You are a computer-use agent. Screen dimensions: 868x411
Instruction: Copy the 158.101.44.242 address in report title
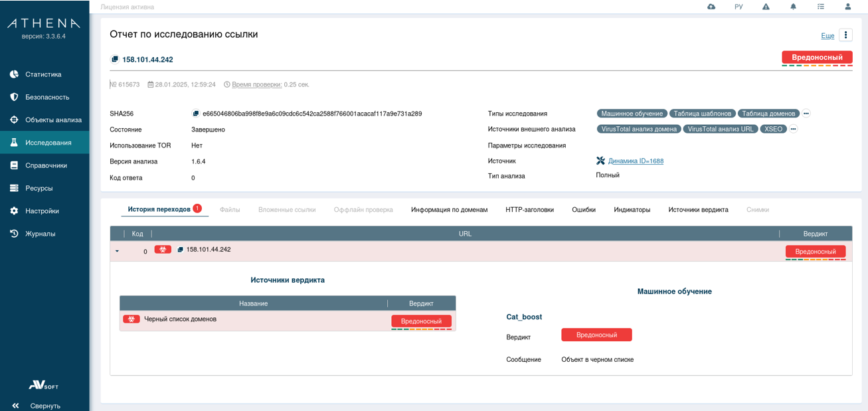click(114, 60)
